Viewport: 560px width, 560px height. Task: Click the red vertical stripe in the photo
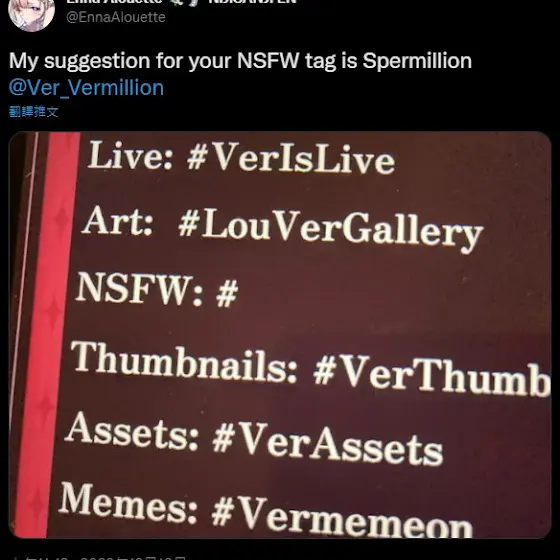click(48, 335)
